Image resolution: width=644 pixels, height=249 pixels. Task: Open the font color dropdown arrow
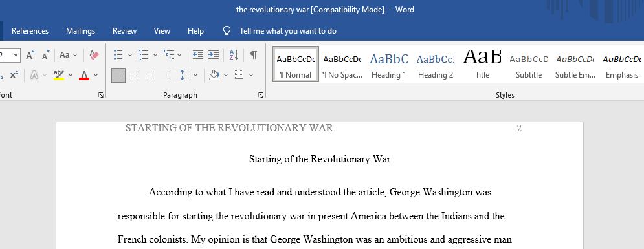point(96,75)
